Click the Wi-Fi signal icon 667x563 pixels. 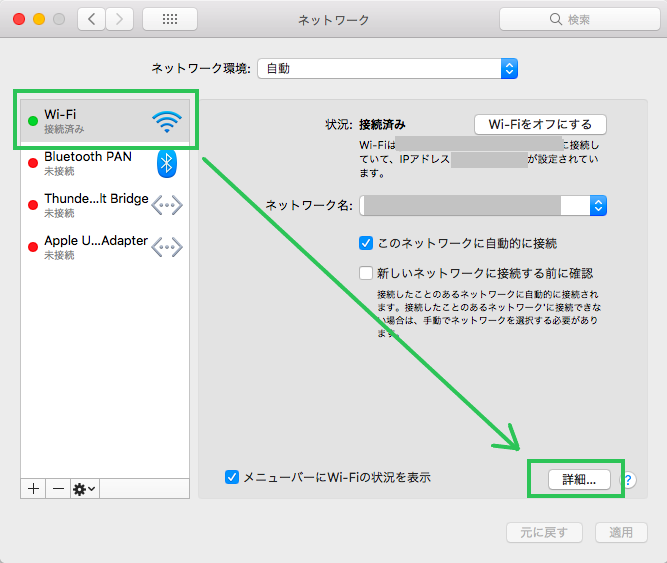click(167, 121)
